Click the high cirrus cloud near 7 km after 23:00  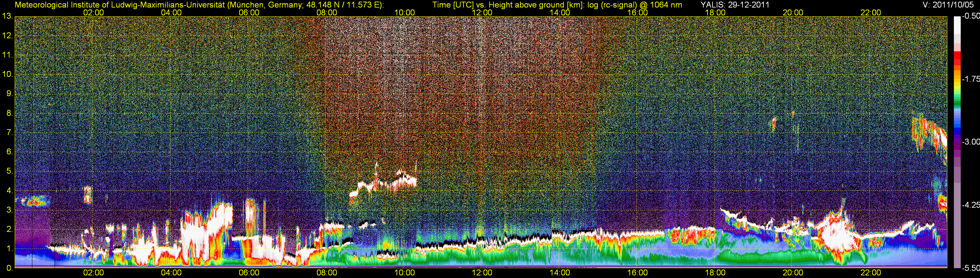tap(929, 133)
